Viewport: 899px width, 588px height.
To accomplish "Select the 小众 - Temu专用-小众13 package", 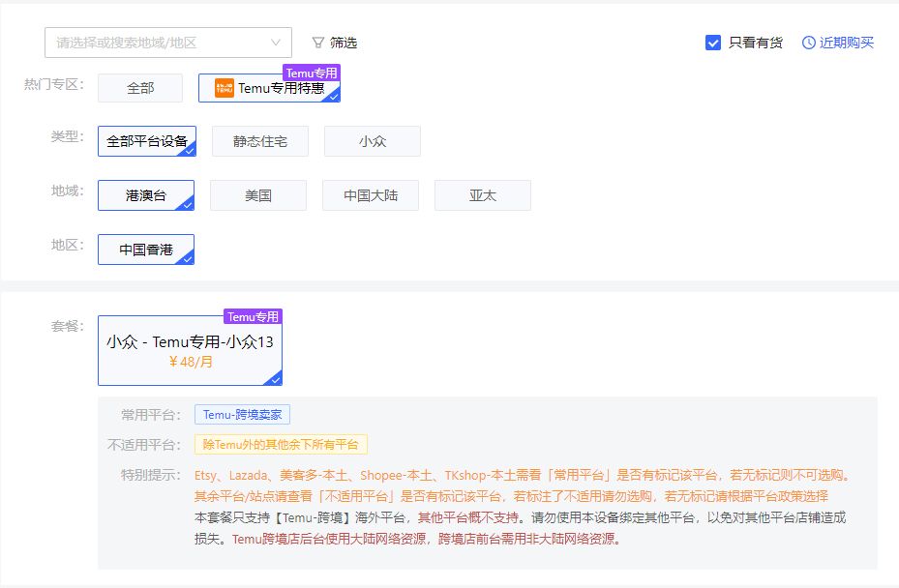I will coord(191,350).
